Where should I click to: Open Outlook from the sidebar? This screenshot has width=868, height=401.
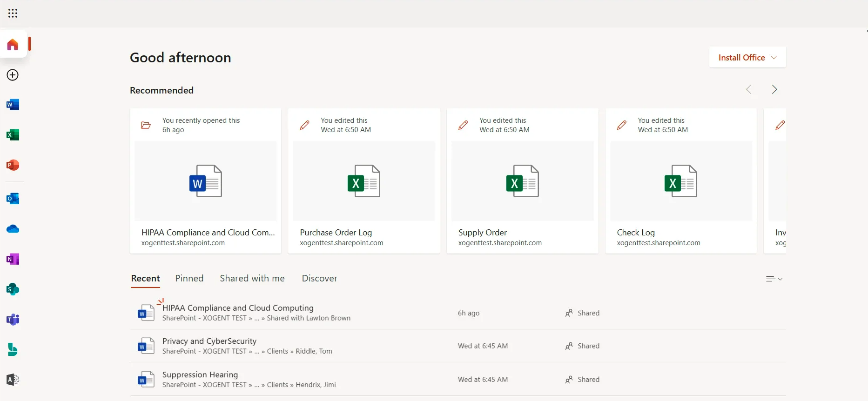pos(13,199)
